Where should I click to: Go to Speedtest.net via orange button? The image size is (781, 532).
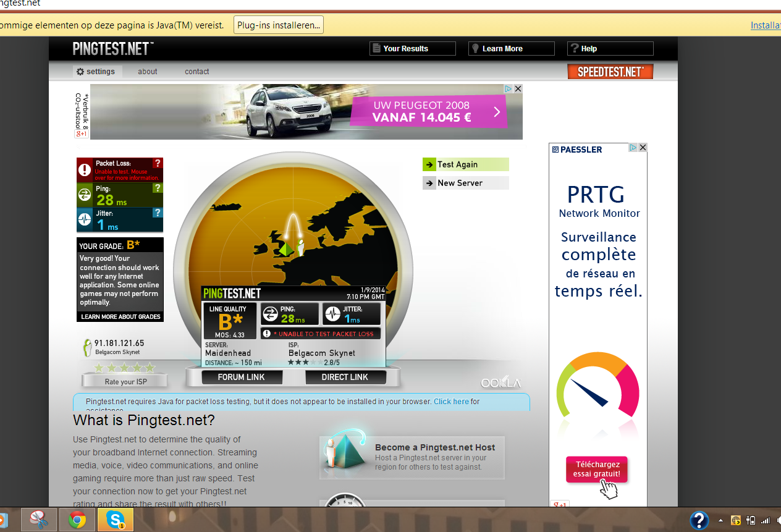[610, 72]
